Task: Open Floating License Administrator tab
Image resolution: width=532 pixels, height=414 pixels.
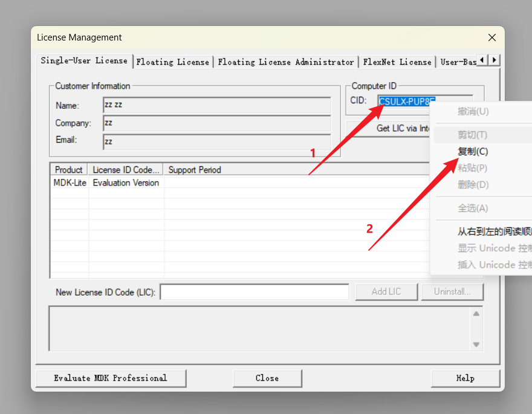Action: point(286,62)
